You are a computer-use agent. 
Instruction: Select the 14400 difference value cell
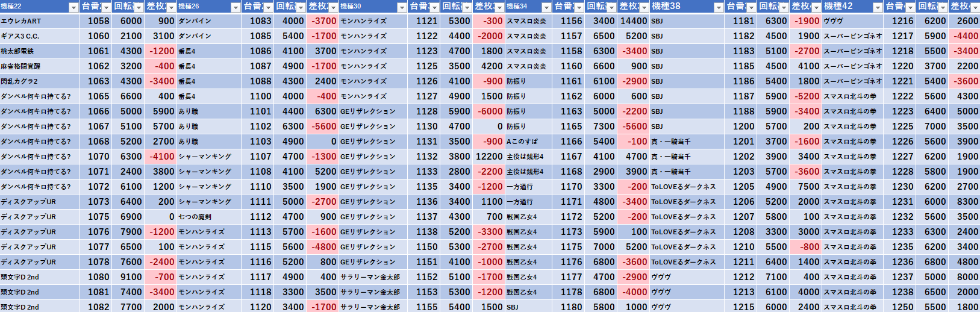coord(634,21)
